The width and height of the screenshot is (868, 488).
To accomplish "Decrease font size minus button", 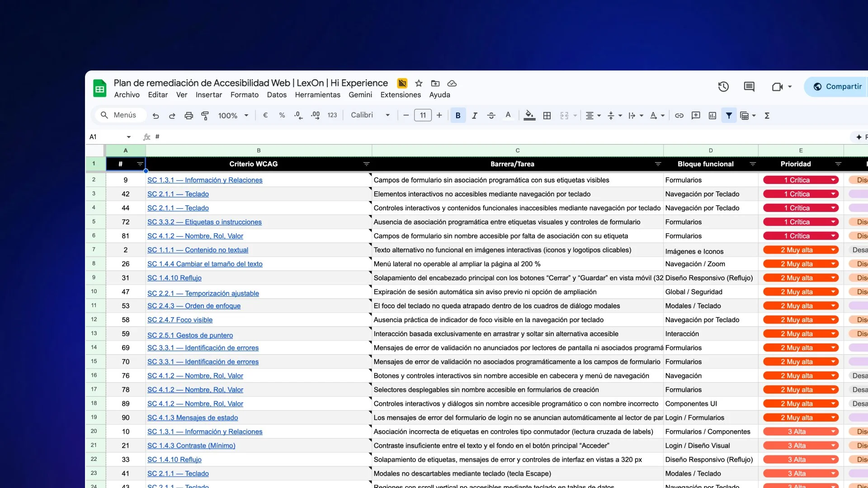I will 406,115.
